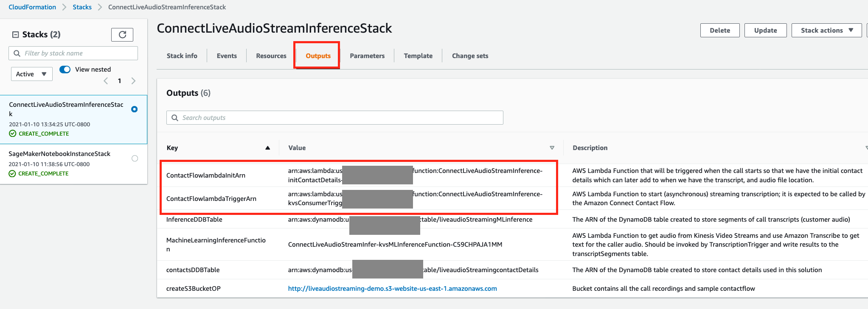Click the Delete stack button
868x309 pixels.
point(720,31)
